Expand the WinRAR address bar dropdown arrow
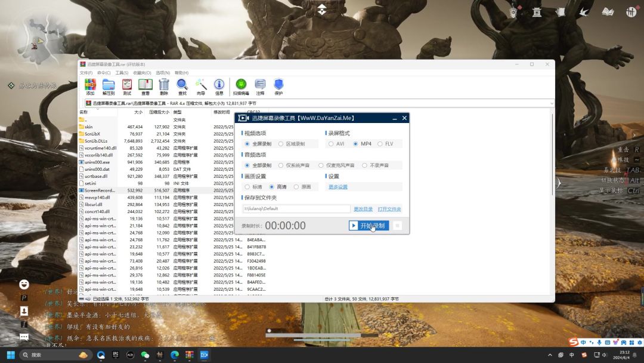 point(551,103)
